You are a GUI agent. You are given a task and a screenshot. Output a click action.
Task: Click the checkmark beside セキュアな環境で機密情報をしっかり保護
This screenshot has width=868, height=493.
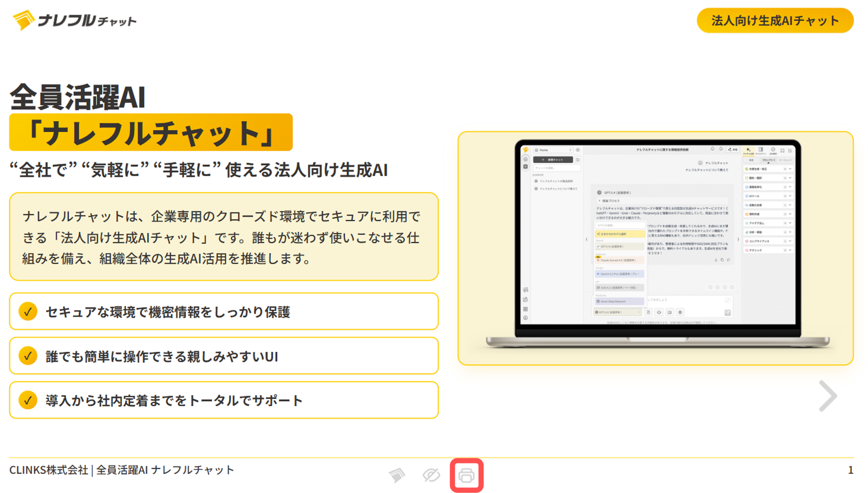pos(28,311)
